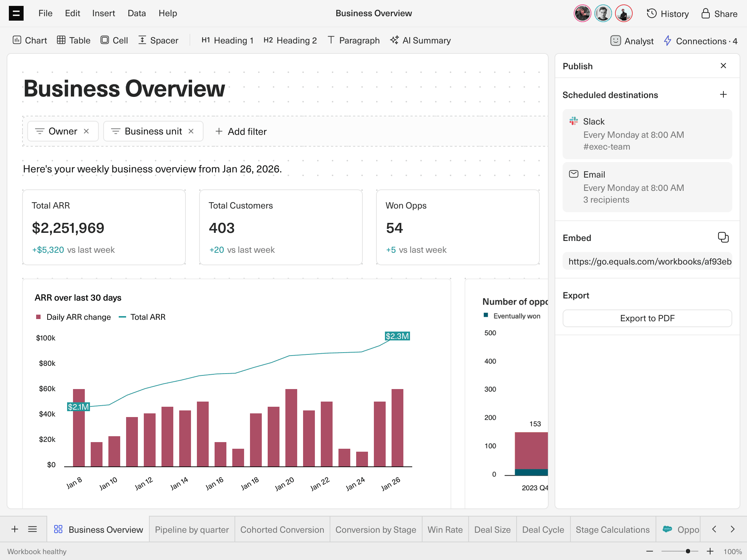Open the workbook History
747x560 pixels.
coord(667,14)
